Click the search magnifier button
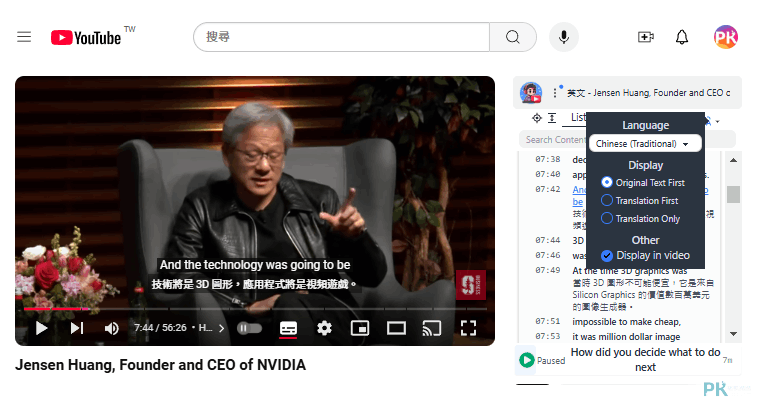This screenshot has height=400, width=760. point(513,37)
